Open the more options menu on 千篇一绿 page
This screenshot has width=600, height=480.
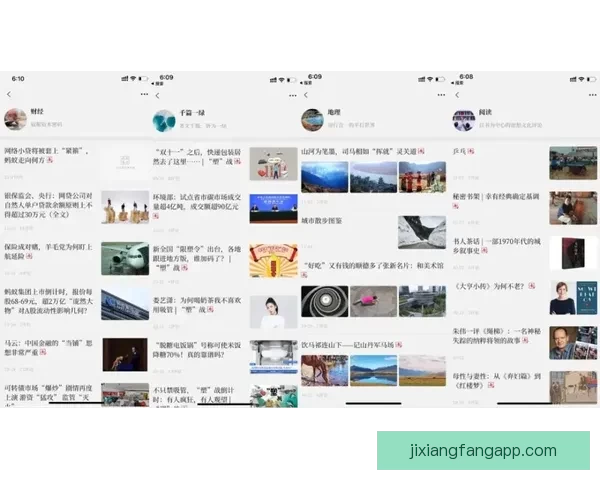tap(293, 95)
